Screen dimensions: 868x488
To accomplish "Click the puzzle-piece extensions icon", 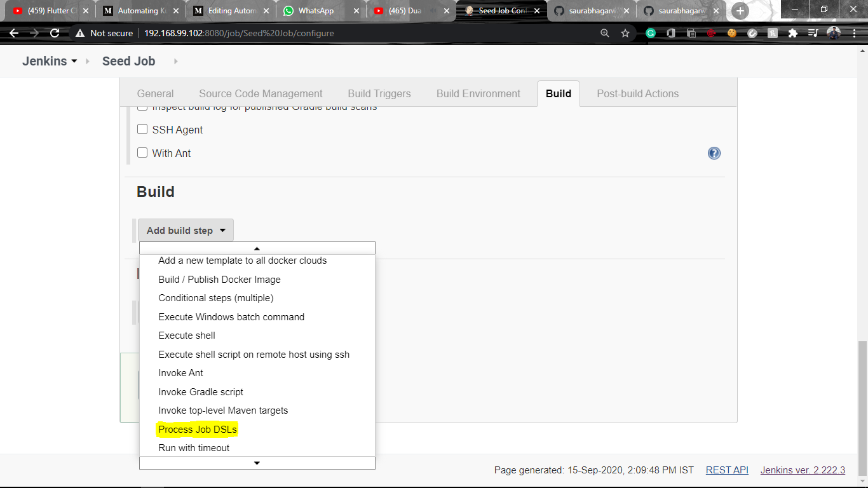I will [x=793, y=33].
